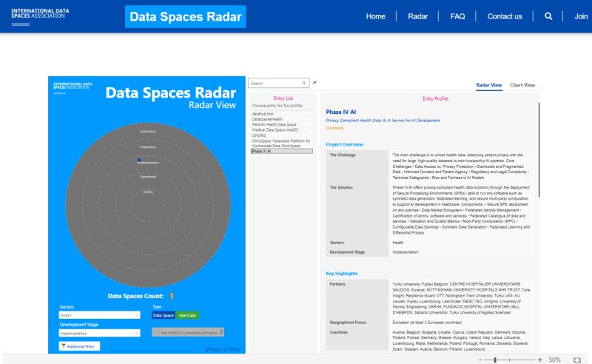Switch to the Chart View tab
This screenshot has height=364, width=592.
coord(522,85)
